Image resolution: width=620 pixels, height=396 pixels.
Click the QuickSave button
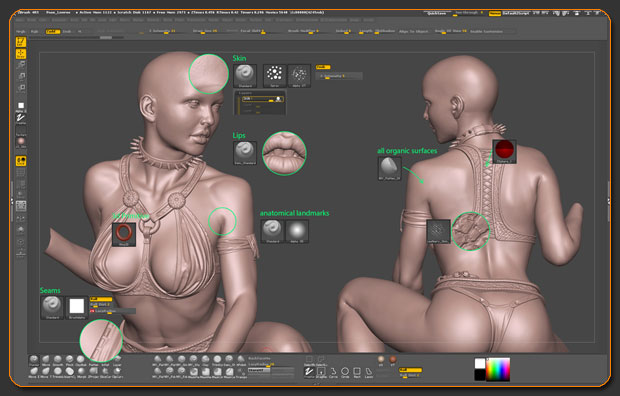point(437,13)
